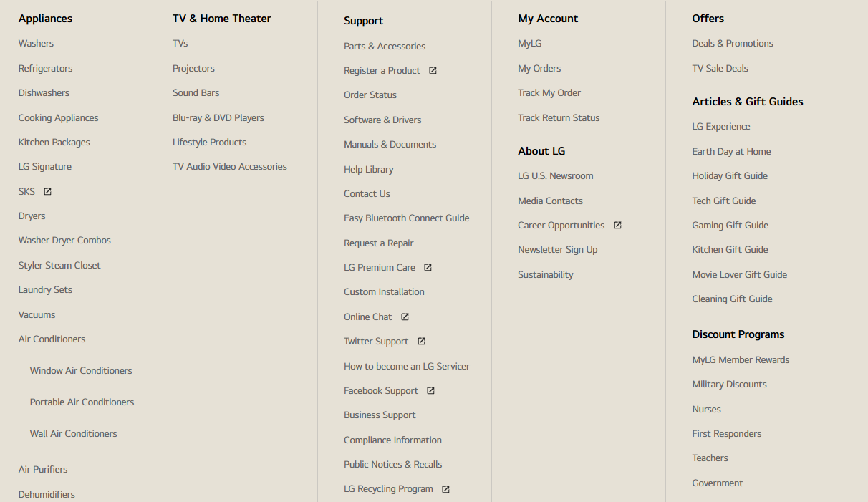This screenshot has width=868, height=502.
Task: Open Parts & Accessories link
Action: coord(385,47)
